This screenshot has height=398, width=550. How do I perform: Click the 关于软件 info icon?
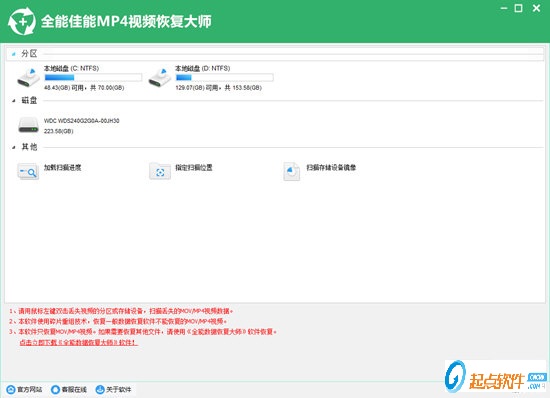tap(100, 389)
